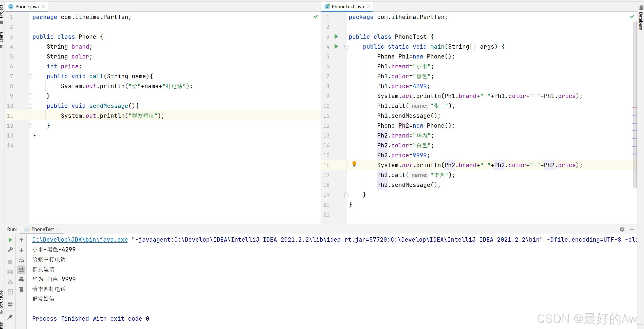Hide the Run tool window with minimize dash
Viewport: 644px width, 329px height.
tap(632, 229)
